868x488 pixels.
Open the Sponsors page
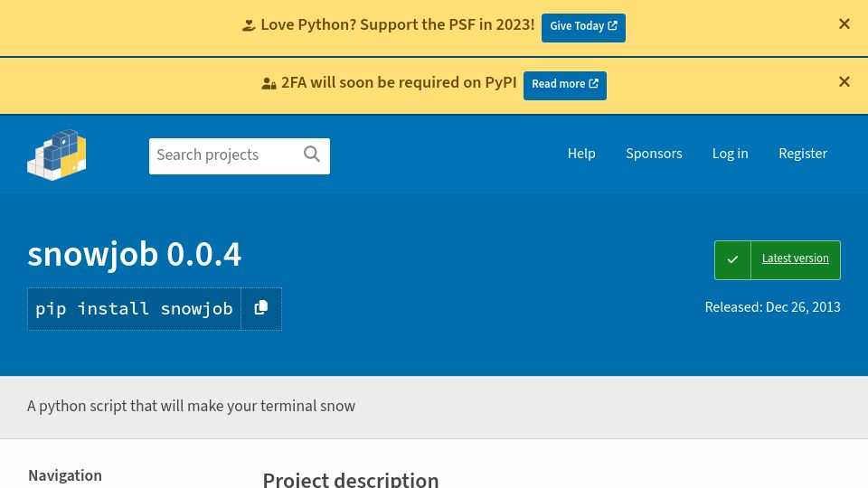(654, 154)
